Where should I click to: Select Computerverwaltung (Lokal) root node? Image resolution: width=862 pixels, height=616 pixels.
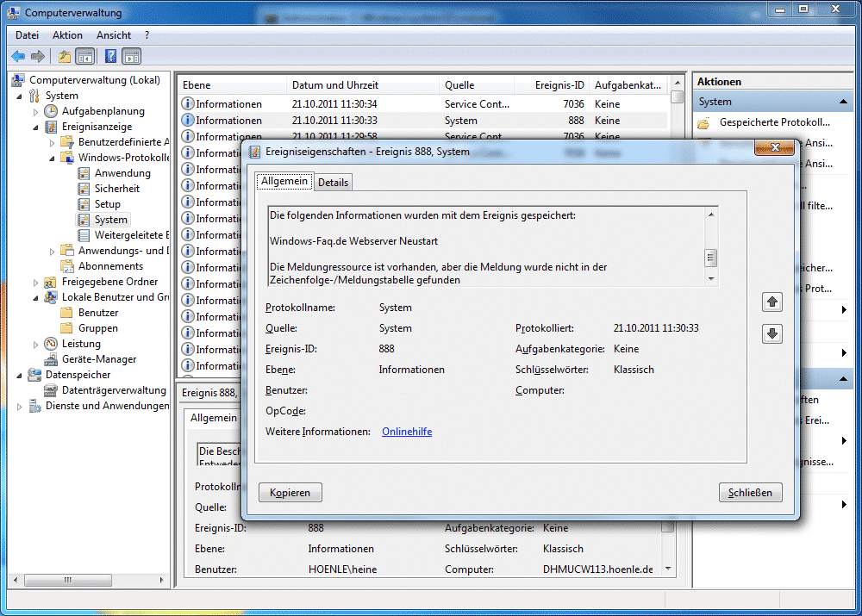pyautogui.click(x=95, y=80)
